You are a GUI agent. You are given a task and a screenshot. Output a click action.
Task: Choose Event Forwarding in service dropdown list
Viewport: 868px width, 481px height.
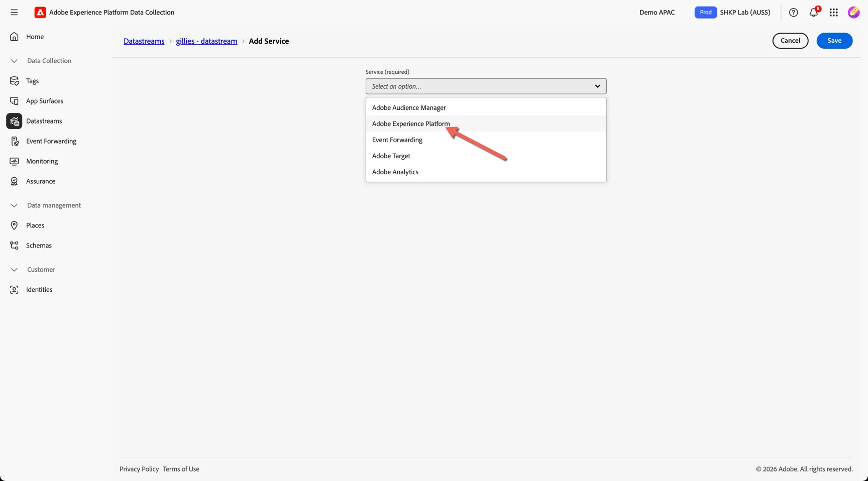pos(486,140)
